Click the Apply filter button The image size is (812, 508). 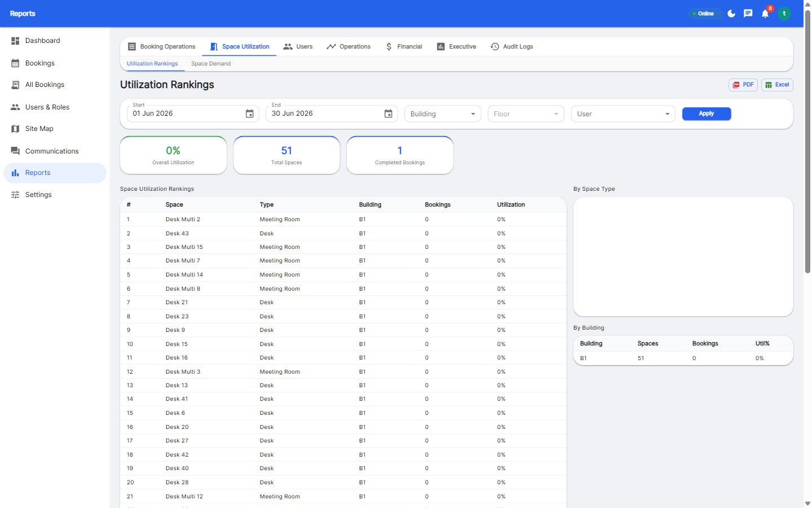tap(707, 113)
